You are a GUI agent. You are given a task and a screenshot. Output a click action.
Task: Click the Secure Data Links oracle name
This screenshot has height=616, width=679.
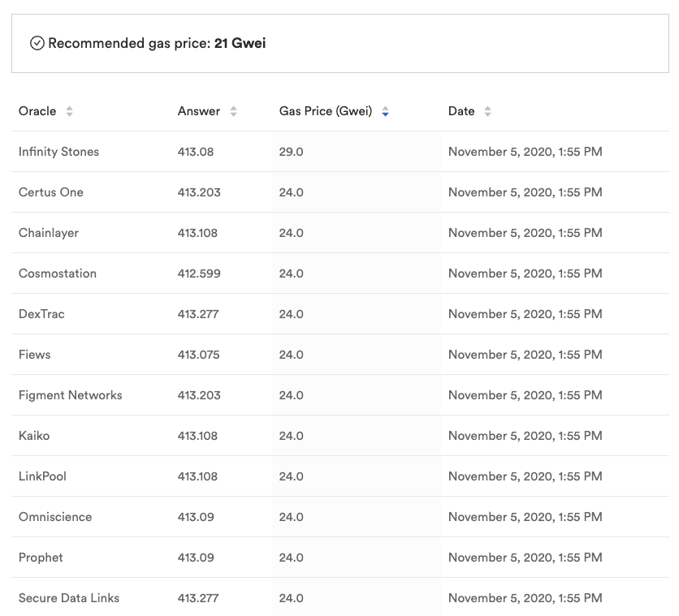click(69, 598)
